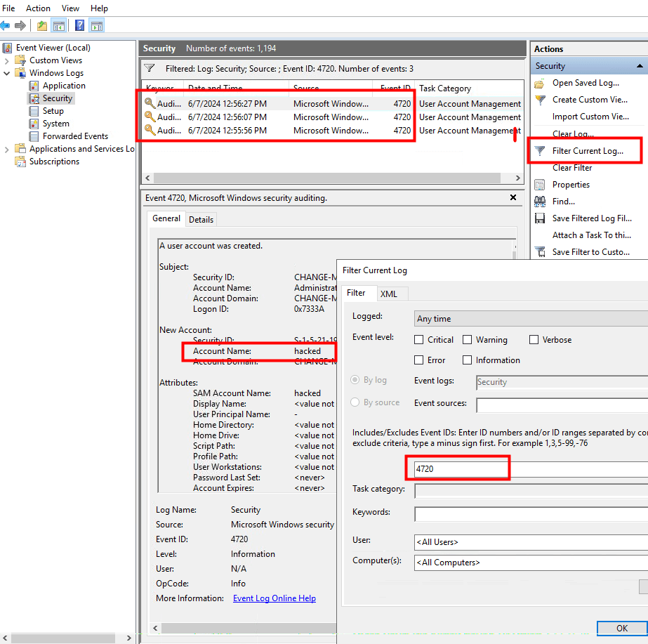
Task: Open the Logged time range dropdown
Action: (531, 319)
